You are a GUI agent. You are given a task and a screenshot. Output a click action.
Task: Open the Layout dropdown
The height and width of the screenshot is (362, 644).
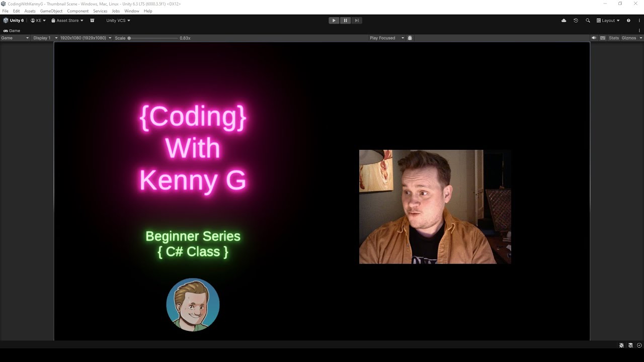click(608, 21)
